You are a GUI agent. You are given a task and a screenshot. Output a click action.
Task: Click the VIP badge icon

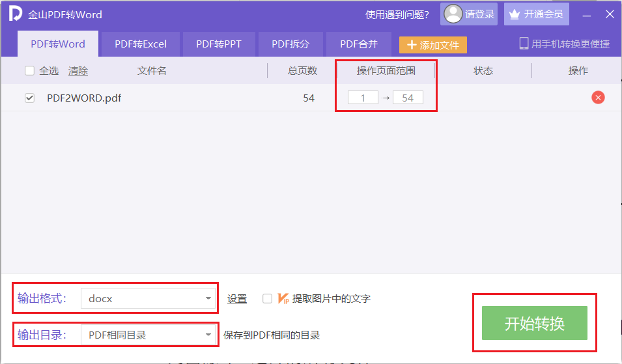tap(283, 298)
